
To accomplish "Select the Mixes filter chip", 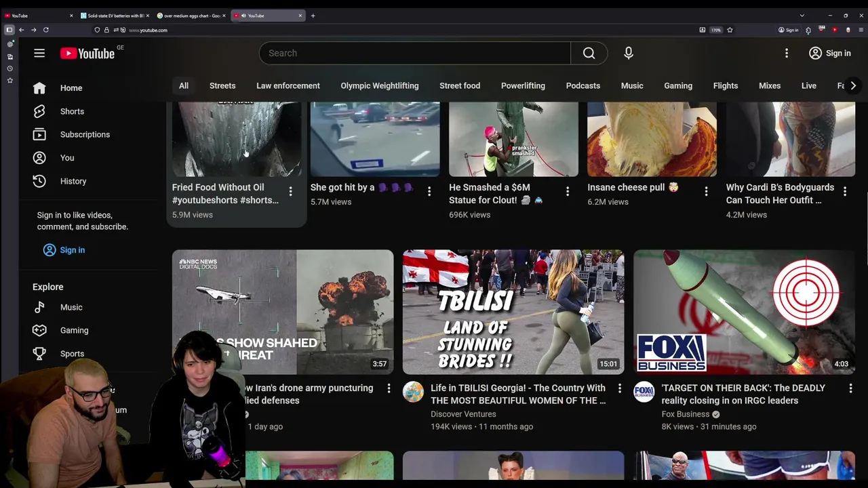I will pos(770,85).
